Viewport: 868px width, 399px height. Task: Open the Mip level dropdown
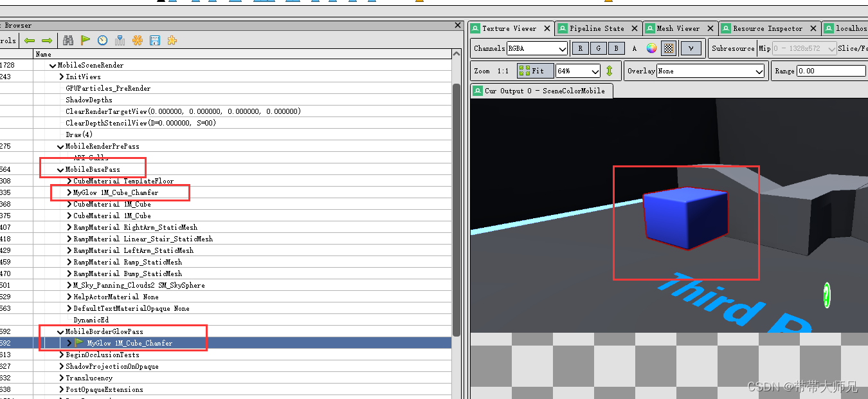pos(804,48)
